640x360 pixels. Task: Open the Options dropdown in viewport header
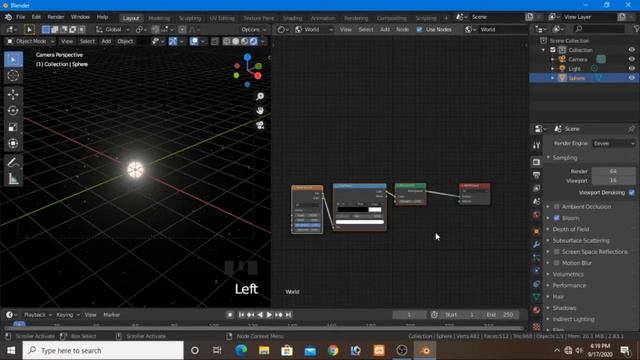click(x=253, y=29)
